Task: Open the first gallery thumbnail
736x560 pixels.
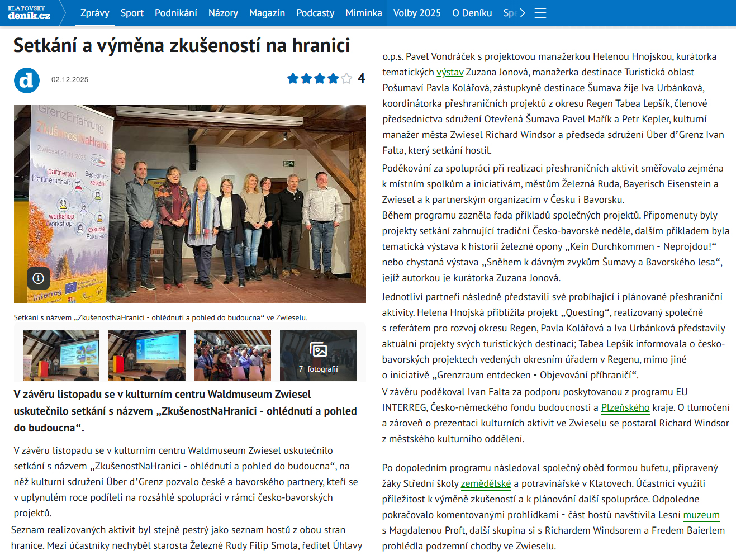Action: [x=61, y=355]
